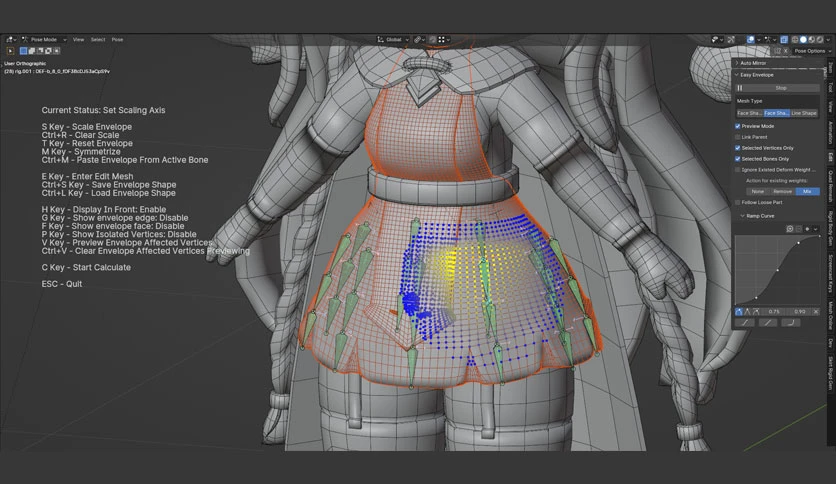Open the snapping options grid icon
Screen dimensions: 836x484
tap(444, 39)
